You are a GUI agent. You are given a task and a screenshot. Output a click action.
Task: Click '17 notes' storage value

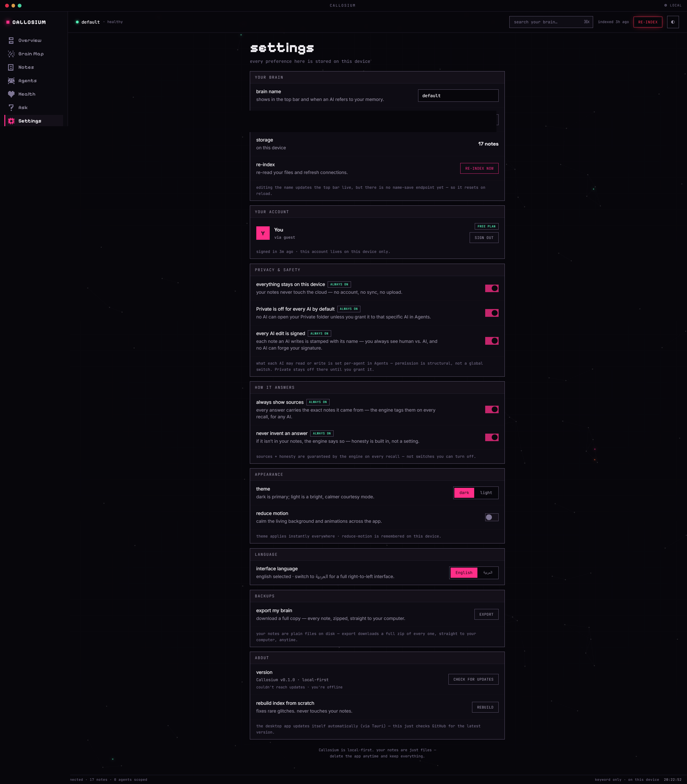[488, 144]
